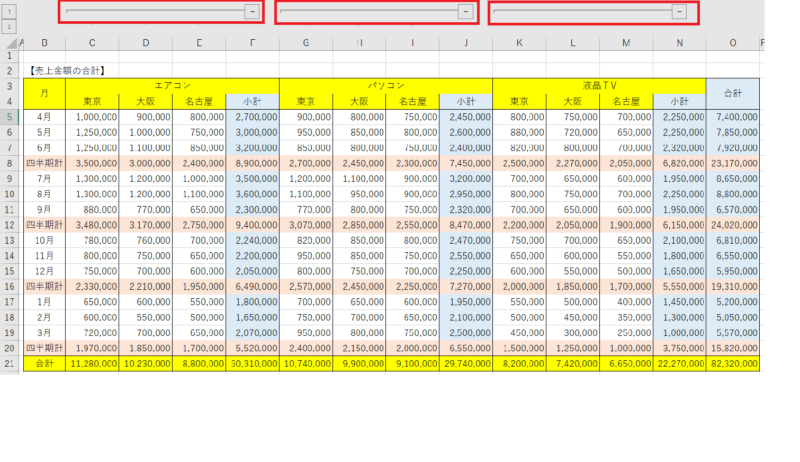The image size is (800, 462).
Task: Select column G header
Action: [x=306, y=43]
